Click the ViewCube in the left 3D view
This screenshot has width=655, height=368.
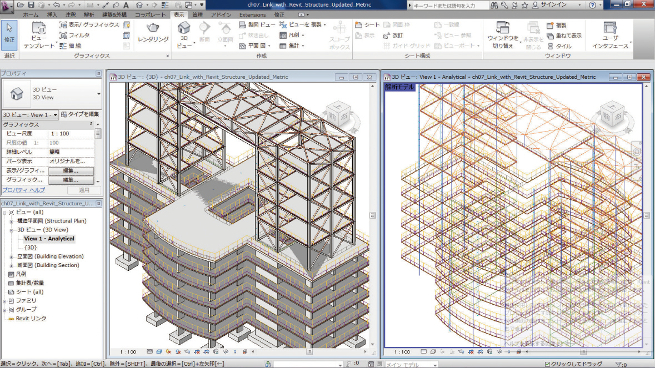339,116
